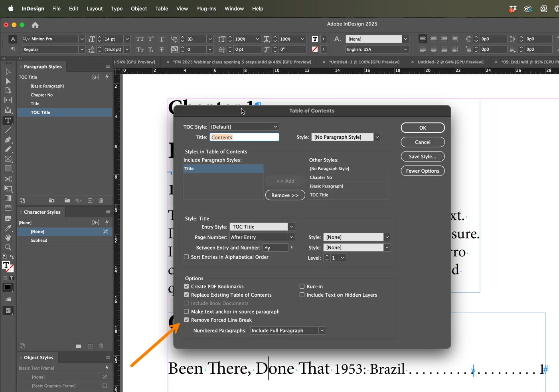Open the special characters flyout arrow
Image resolution: width=559 pixels, height=392 pixels.
(292, 248)
